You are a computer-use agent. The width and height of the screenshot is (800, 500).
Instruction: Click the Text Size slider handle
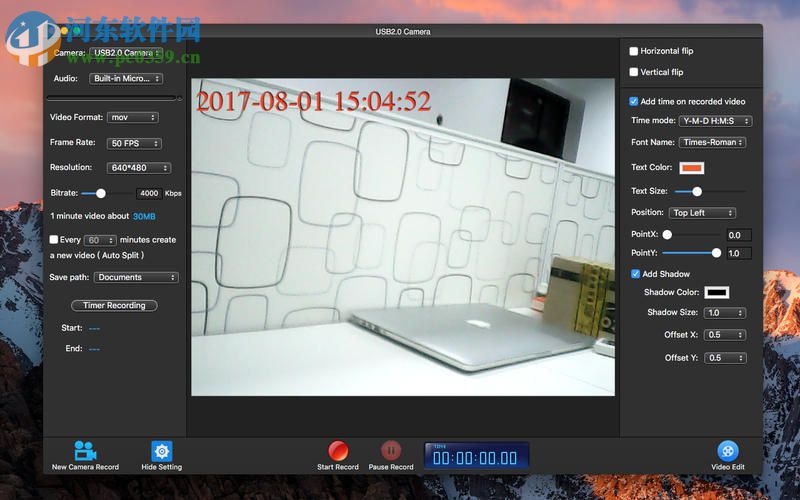click(x=697, y=191)
